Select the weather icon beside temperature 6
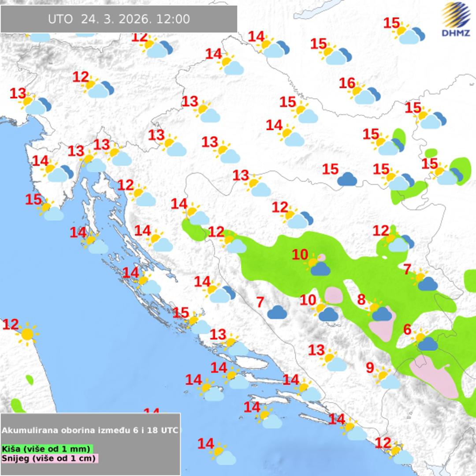Screen dimensions: 476x476 [x=425, y=341]
